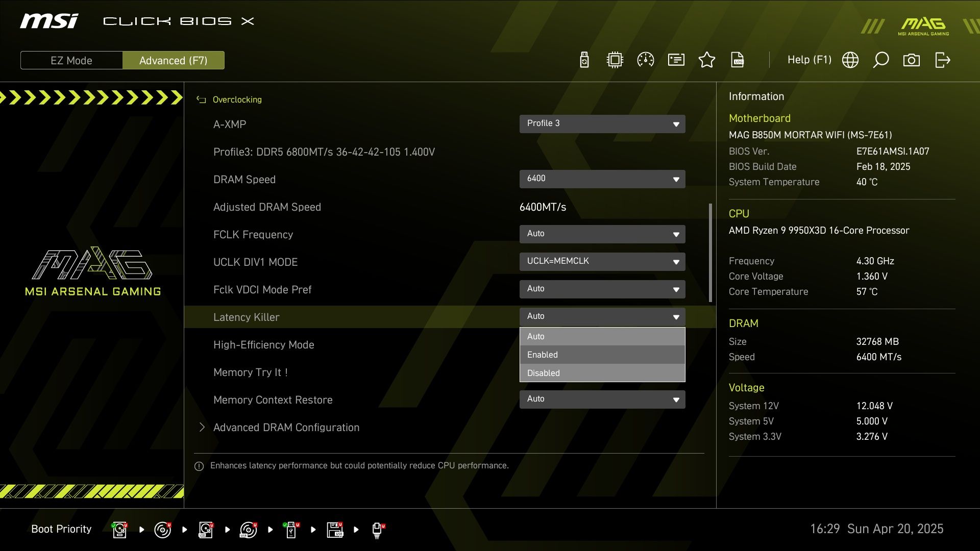This screenshot has height=551, width=980.
Task: Expand Advanced DRAM Configuration submenu
Action: pos(286,428)
